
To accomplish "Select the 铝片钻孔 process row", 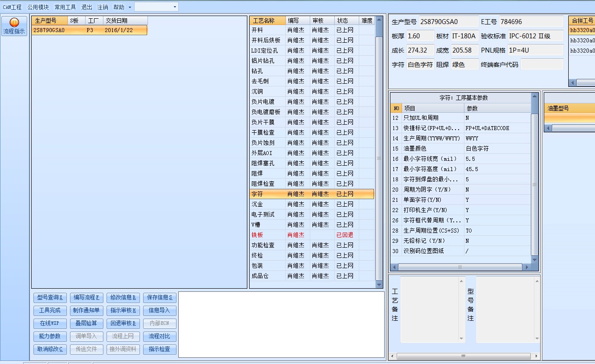I will pos(312,61).
